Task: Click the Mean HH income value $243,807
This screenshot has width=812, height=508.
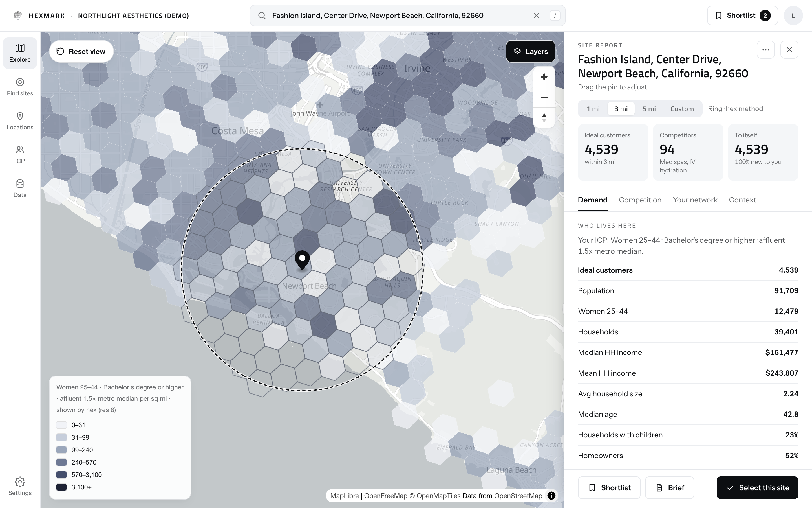Action: coord(782,373)
